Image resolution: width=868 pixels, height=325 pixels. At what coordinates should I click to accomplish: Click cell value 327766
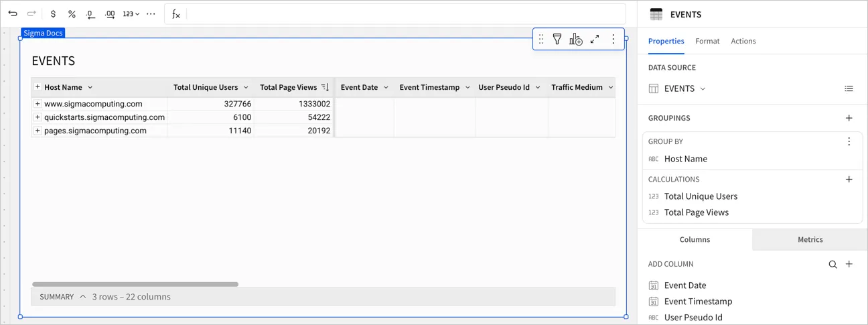237,104
